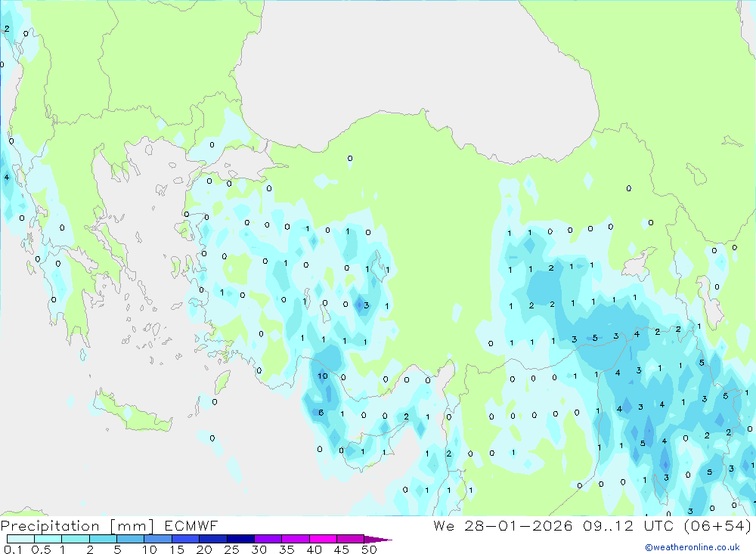Image resolution: width=756 pixels, height=554 pixels.
Task: Click the "0.5" legend scale label
Action: 41,549
